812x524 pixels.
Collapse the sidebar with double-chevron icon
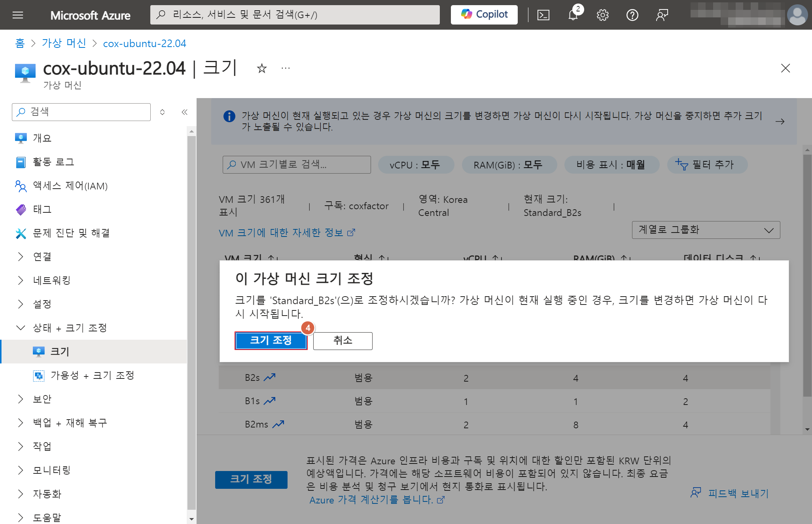pyautogui.click(x=184, y=112)
